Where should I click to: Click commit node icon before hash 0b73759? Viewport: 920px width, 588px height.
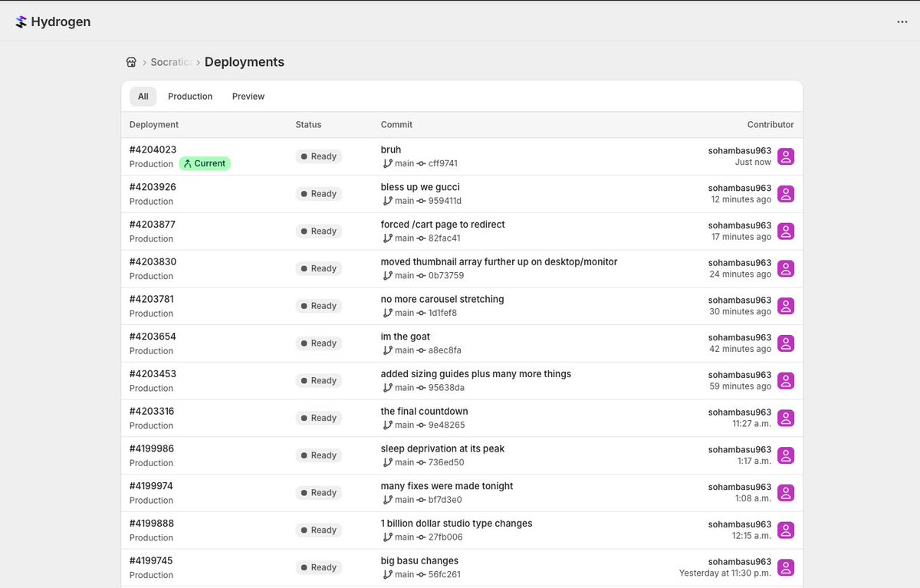422,275
